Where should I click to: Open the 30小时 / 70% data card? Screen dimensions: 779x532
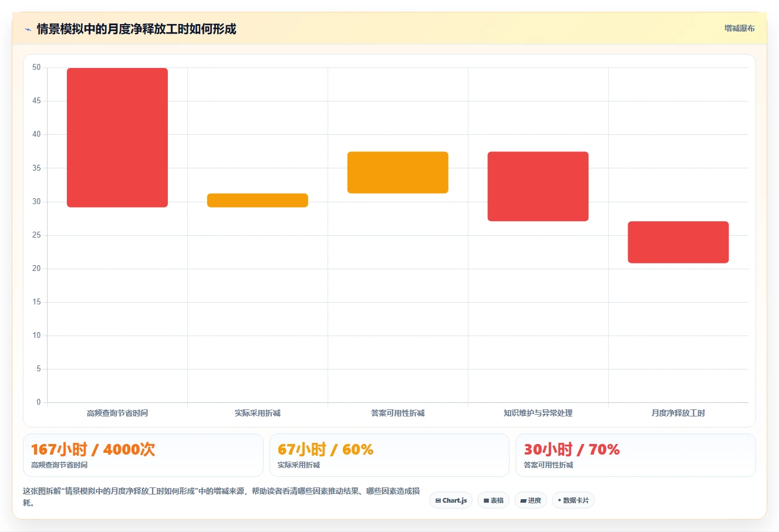(636, 455)
